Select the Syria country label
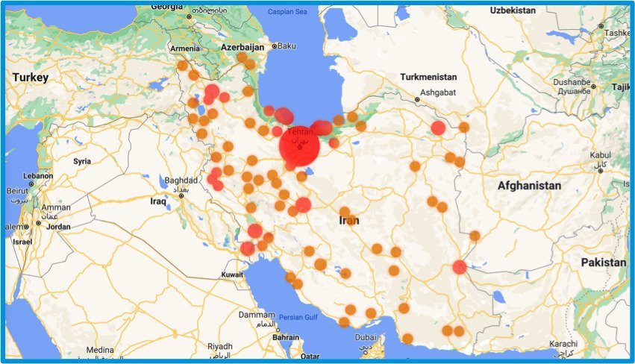Image resolution: width=635 pixels, height=364 pixels. tap(81, 160)
